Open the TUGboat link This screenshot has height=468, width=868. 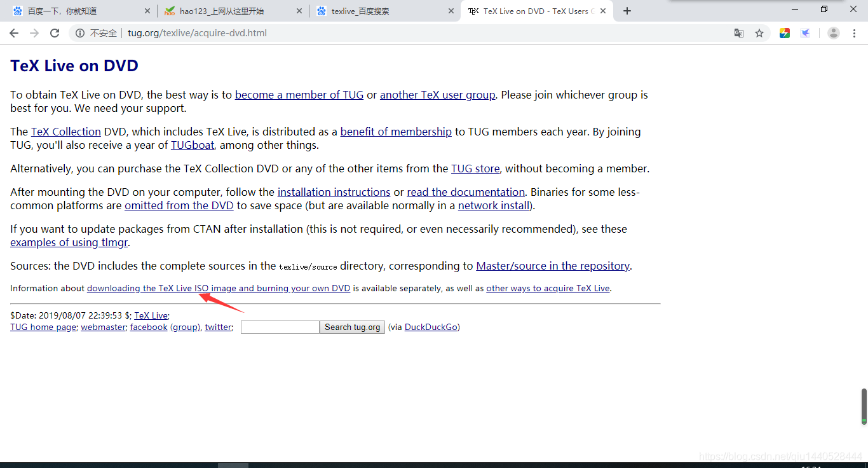193,145
